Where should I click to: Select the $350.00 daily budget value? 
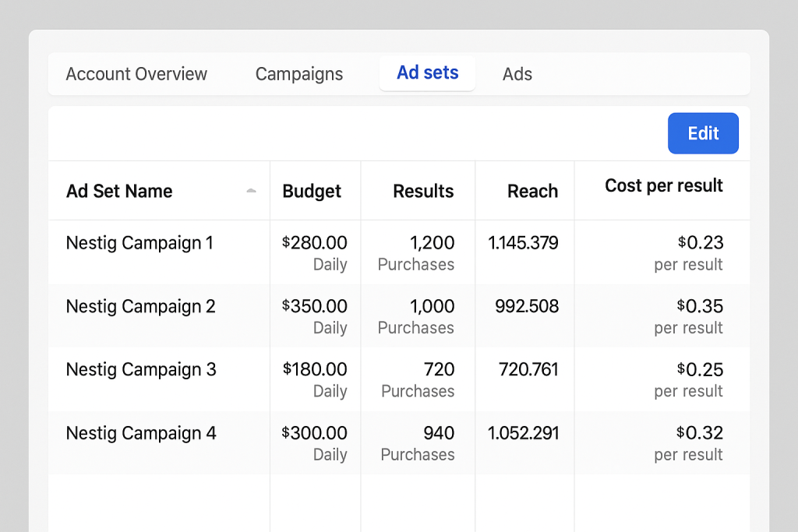[x=316, y=306]
